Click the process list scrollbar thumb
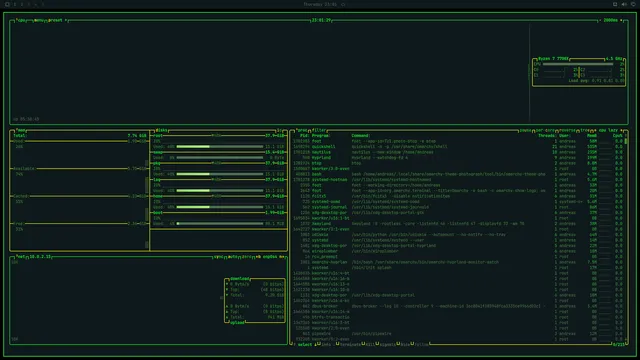640x360 pixels. point(626,141)
